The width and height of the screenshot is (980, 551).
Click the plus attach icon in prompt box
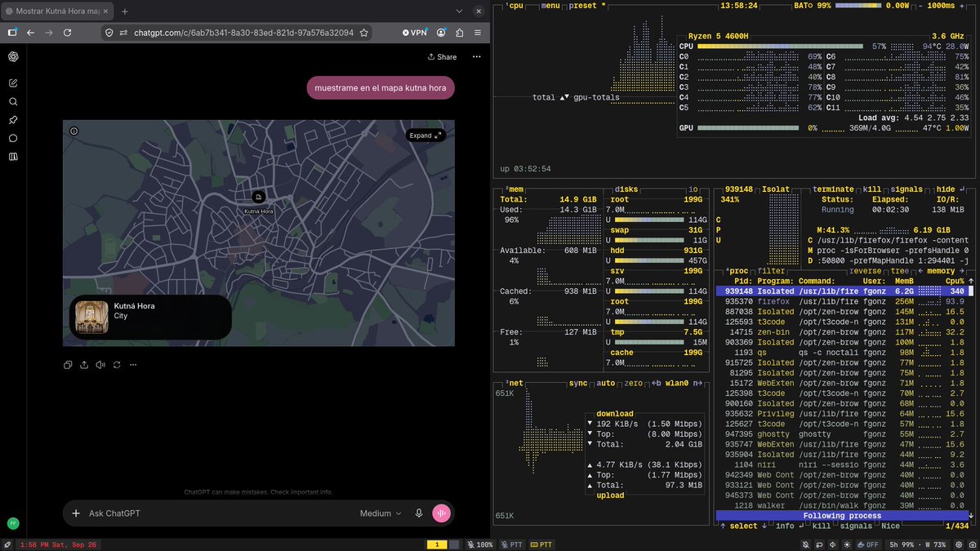point(76,513)
